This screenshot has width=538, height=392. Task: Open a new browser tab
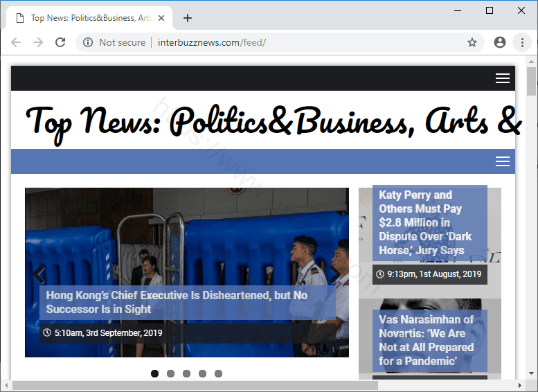click(188, 18)
